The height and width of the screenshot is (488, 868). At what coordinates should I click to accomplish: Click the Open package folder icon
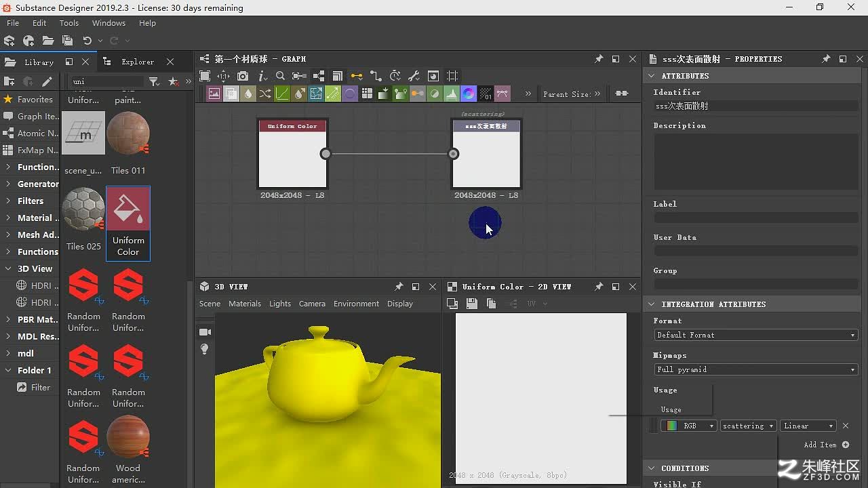48,41
